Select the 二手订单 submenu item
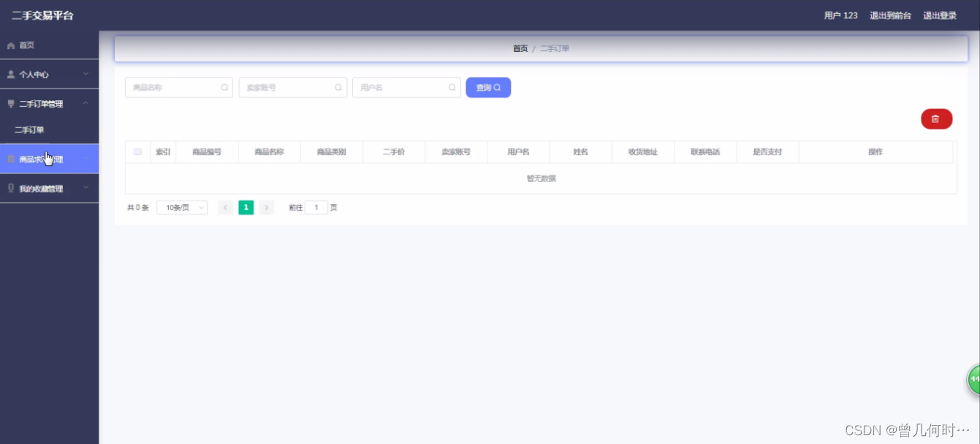 [x=49, y=130]
